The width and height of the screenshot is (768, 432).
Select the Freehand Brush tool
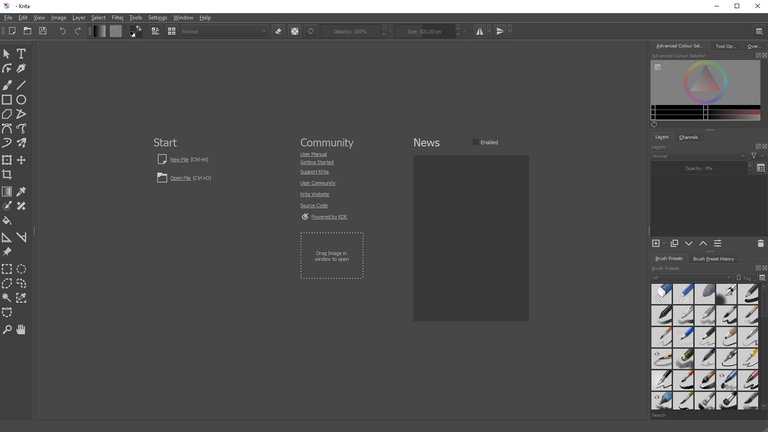[x=7, y=85]
